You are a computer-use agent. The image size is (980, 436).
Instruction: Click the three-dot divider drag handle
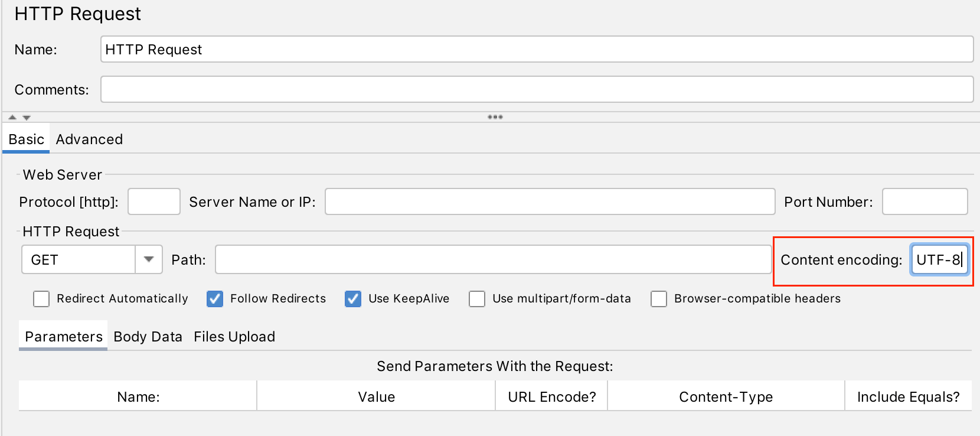pos(495,117)
